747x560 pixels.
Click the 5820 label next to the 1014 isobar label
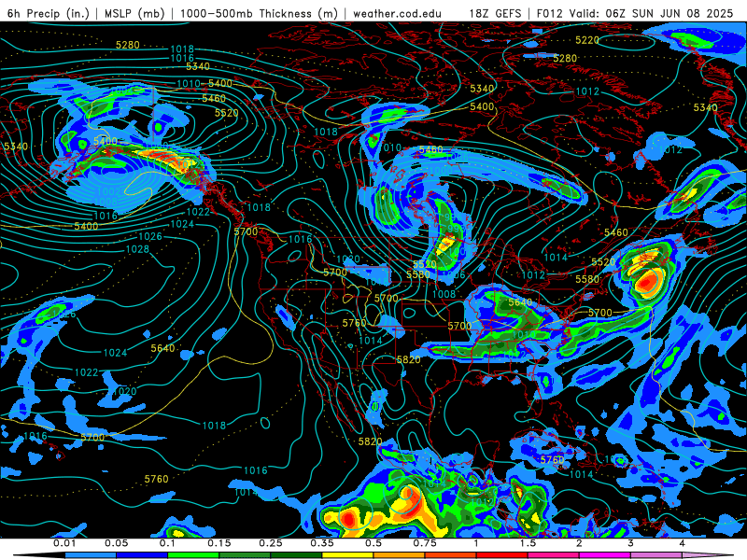tap(408, 359)
